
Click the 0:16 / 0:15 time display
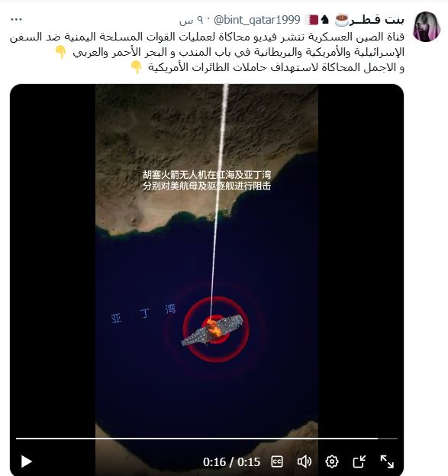[231, 462]
